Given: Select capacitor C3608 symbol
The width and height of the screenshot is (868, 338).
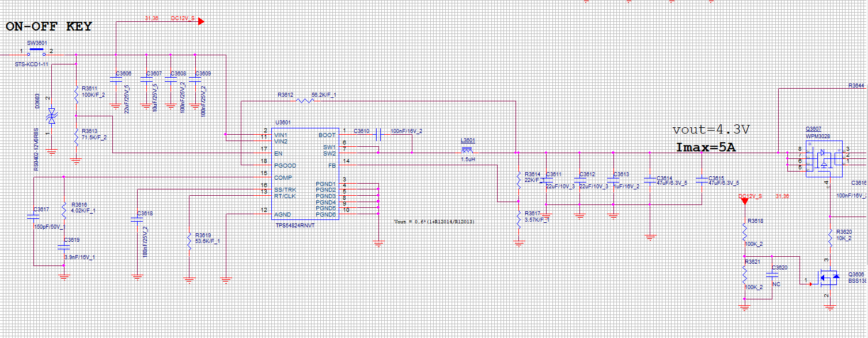Looking at the screenshot, I should [170, 80].
